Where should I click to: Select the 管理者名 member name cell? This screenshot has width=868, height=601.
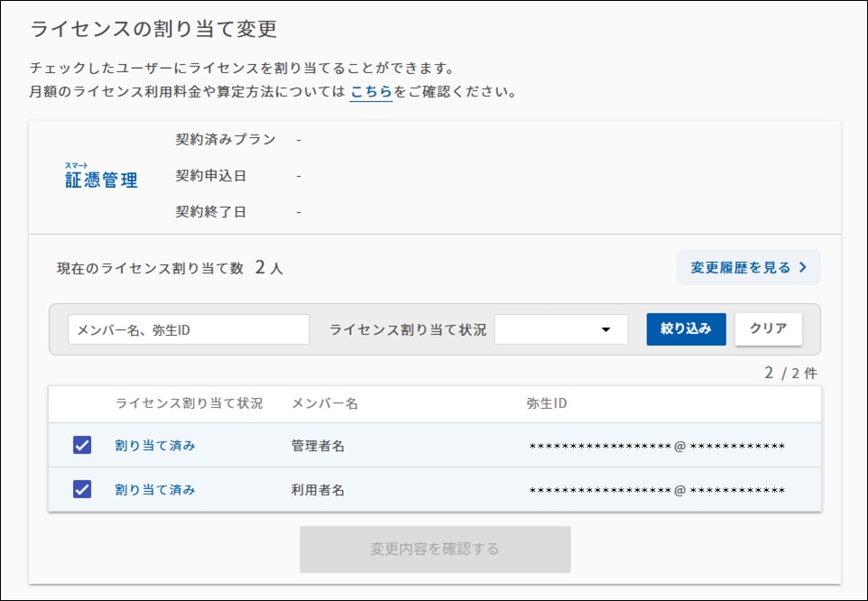318,446
